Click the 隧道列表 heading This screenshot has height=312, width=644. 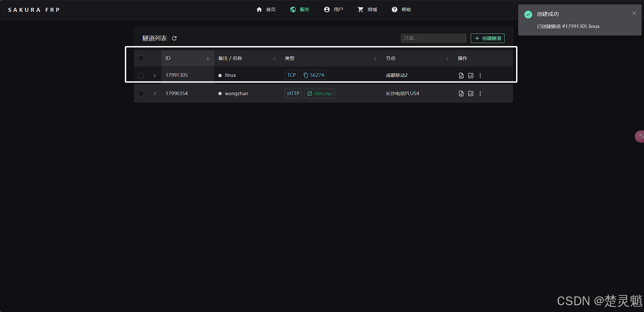point(155,38)
